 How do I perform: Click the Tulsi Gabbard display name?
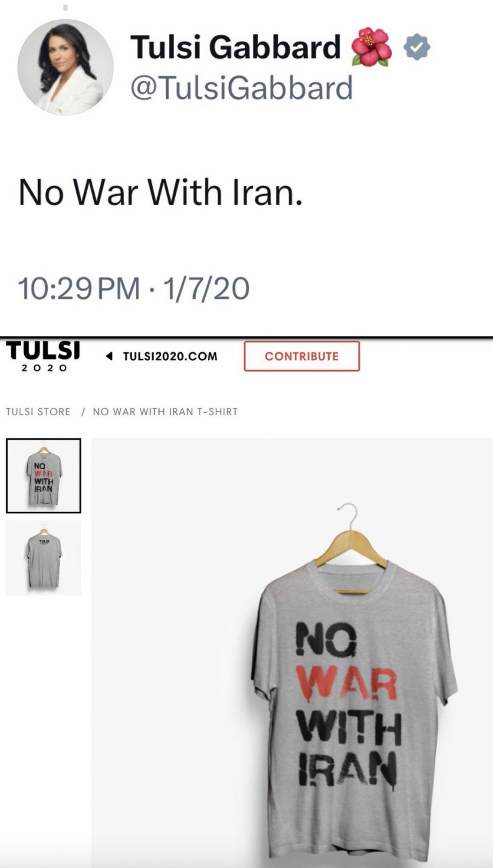click(236, 47)
